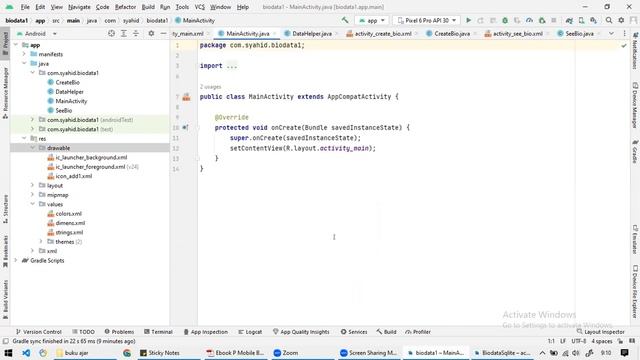Select strings.xml in values folder
This screenshot has width=640, height=360.
click(69, 232)
